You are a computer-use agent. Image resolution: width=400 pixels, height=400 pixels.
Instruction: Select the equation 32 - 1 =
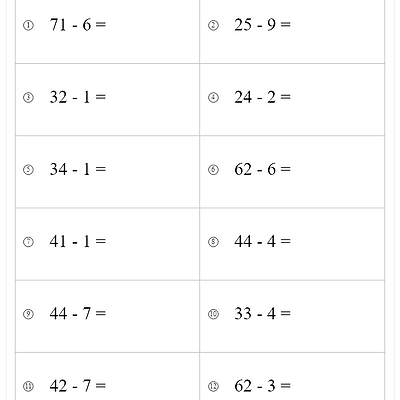coord(78,97)
